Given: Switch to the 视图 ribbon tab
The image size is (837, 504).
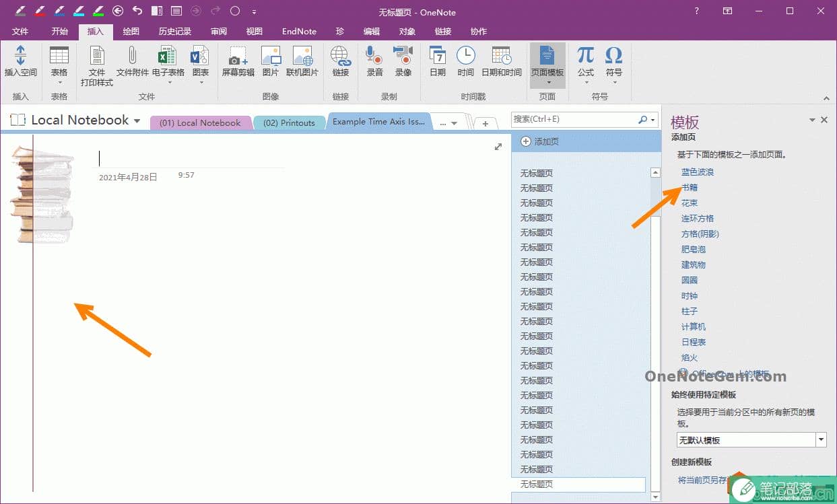Looking at the screenshot, I should (x=255, y=32).
